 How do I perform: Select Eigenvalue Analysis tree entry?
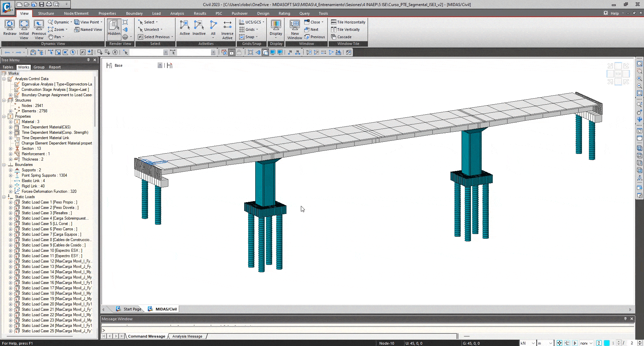pos(57,84)
